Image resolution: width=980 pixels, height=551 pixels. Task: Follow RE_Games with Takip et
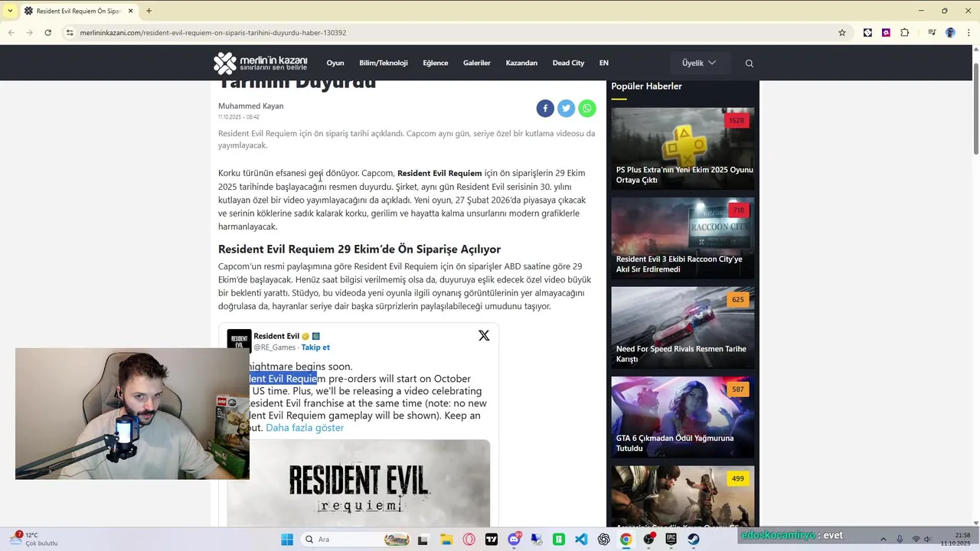pos(315,347)
